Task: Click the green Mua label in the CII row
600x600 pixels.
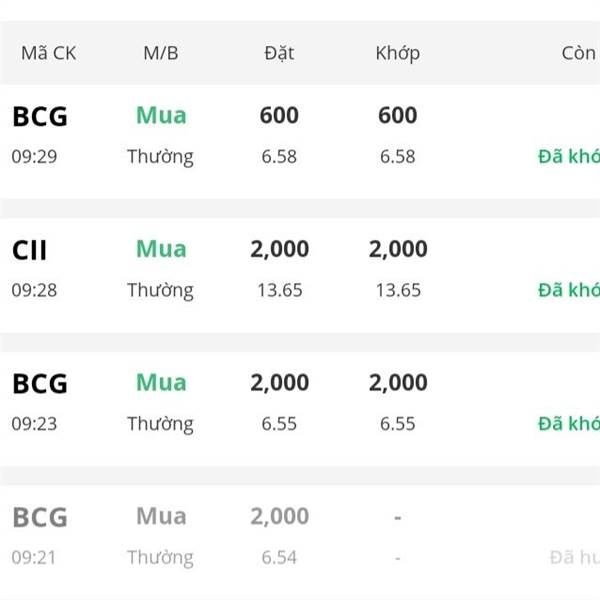Action: point(161,249)
